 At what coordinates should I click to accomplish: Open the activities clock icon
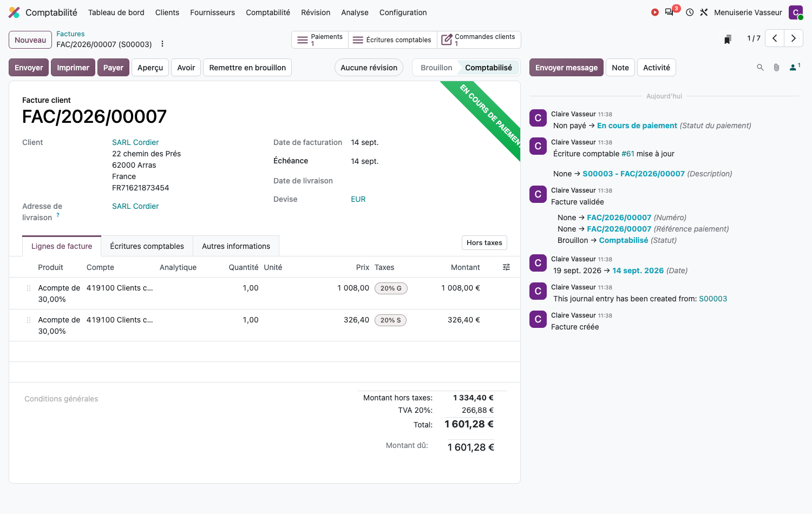pyautogui.click(x=690, y=12)
